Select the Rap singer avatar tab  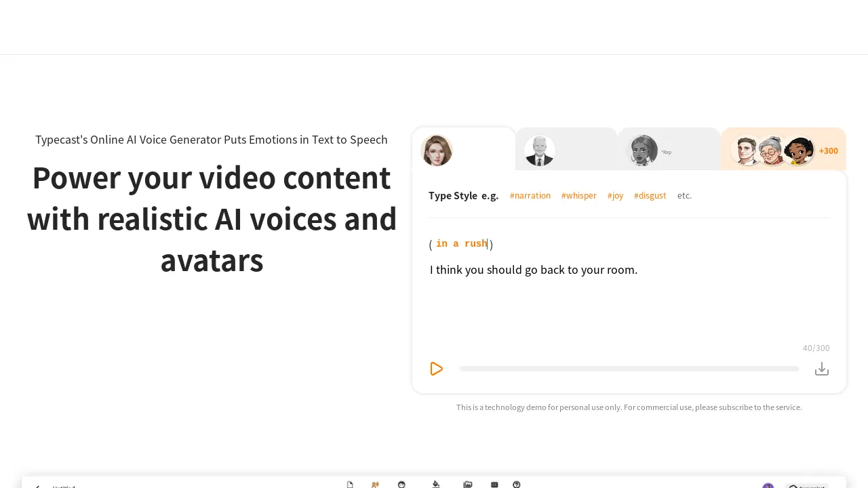point(642,149)
